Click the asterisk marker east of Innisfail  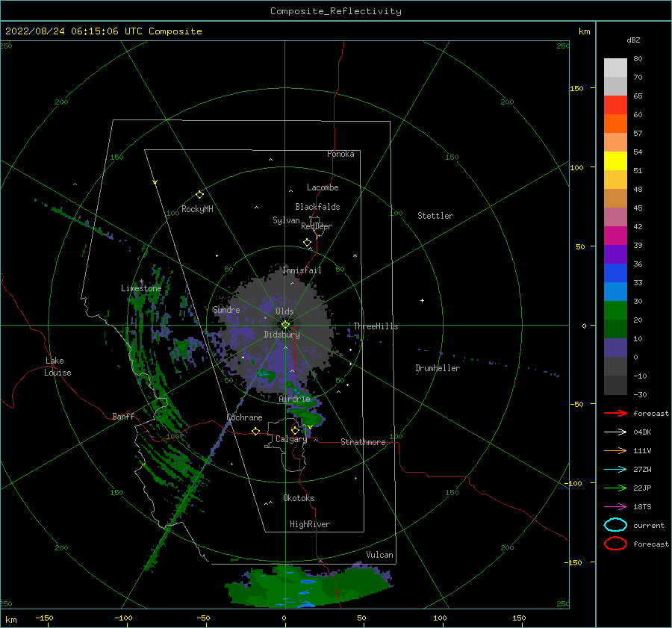(x=355, y=256)
